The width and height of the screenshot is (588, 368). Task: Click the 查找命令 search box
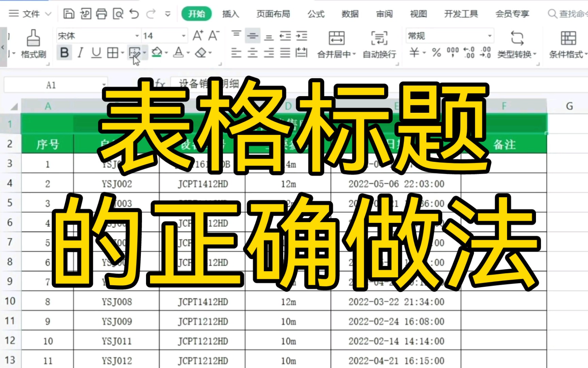(x=568, y=14)
